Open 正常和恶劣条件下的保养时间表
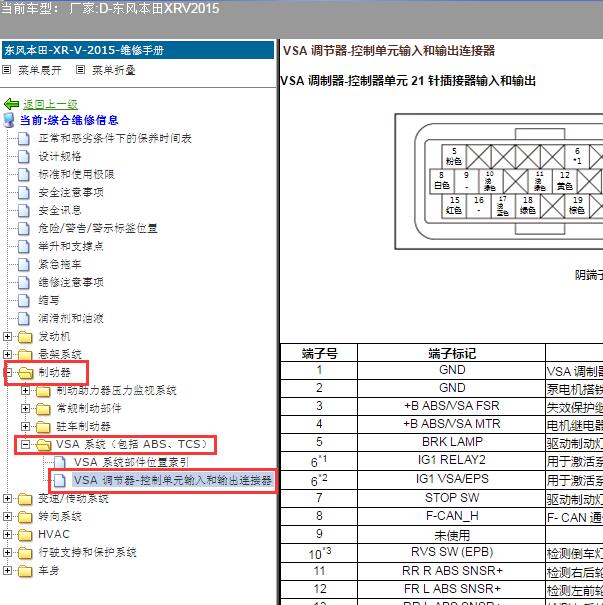603x605 pixels. click(x=115, y=138)
